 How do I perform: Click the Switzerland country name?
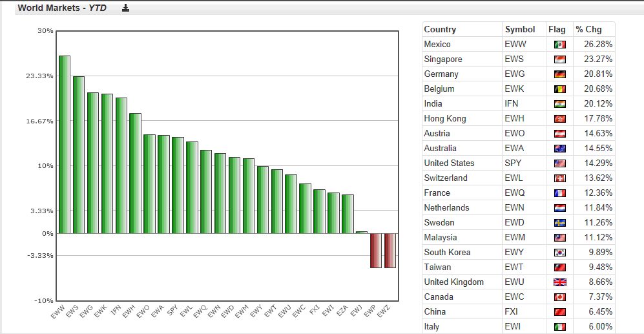click(x=446, y=178)
